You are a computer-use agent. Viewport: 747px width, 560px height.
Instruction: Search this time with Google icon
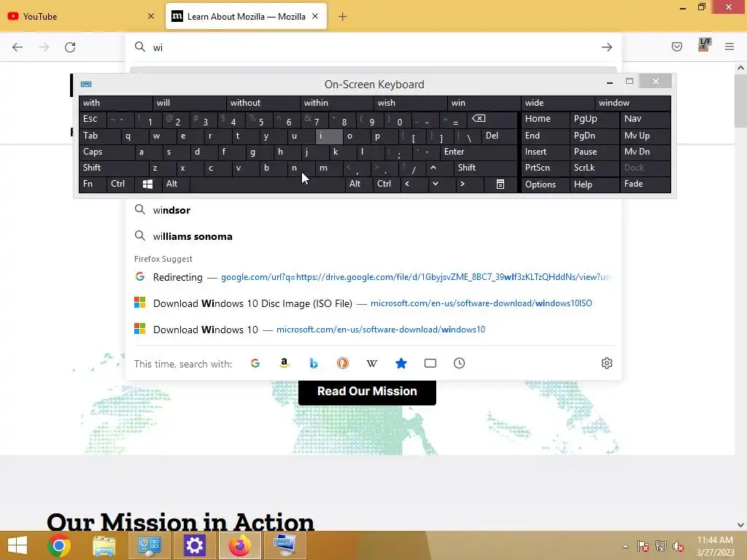point(255,363)
